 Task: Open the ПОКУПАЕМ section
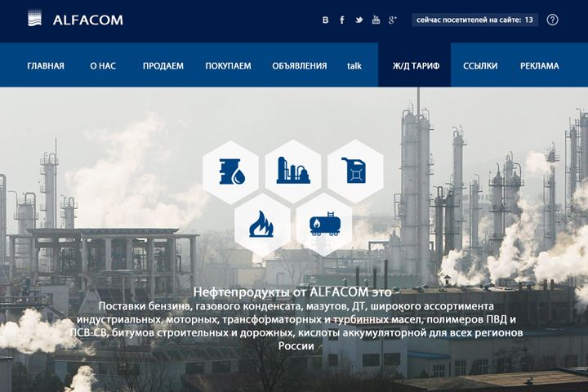[x=228, y=66]
